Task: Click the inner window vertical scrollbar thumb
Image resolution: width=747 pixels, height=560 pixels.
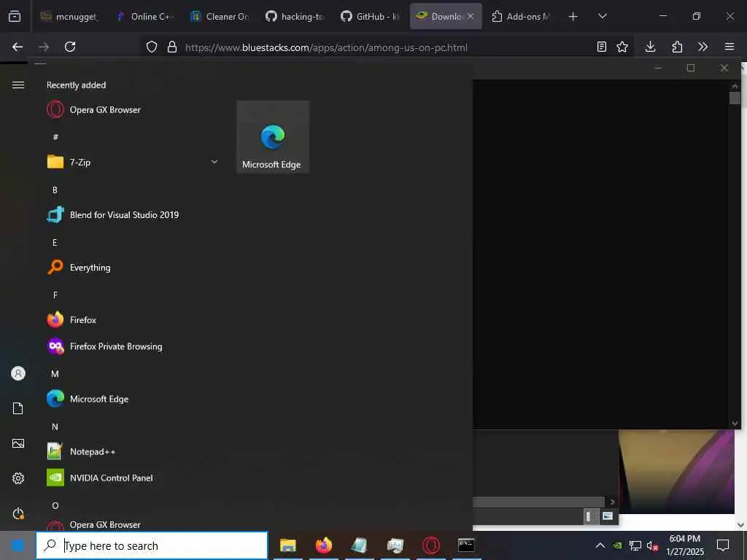Action: point(735,98)
